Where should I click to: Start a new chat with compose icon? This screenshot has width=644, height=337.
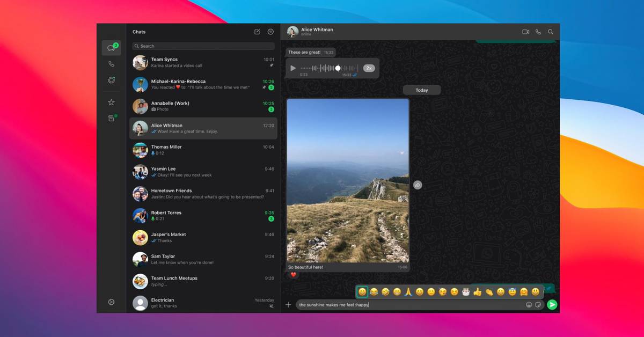pos(257,32)
